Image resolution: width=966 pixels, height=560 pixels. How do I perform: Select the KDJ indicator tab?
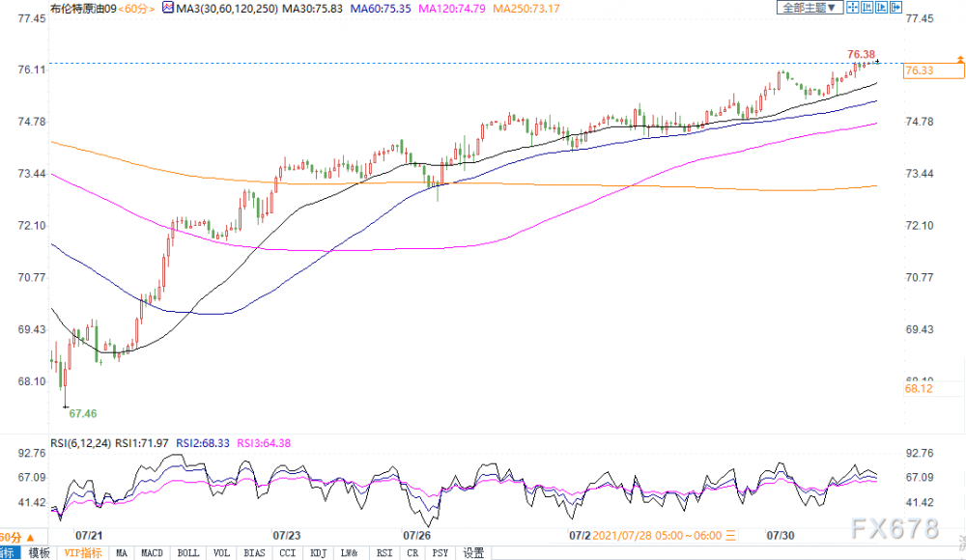pos(318,552)
